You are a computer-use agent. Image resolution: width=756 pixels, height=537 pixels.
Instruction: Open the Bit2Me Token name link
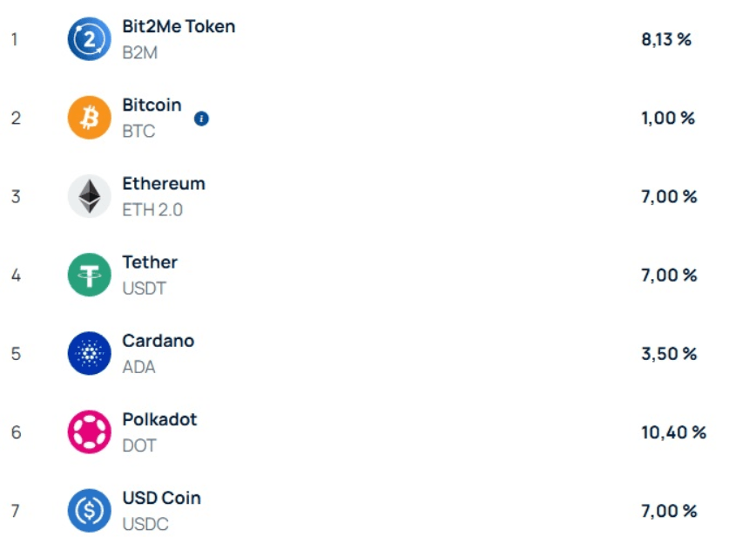[x=179, y=26]
